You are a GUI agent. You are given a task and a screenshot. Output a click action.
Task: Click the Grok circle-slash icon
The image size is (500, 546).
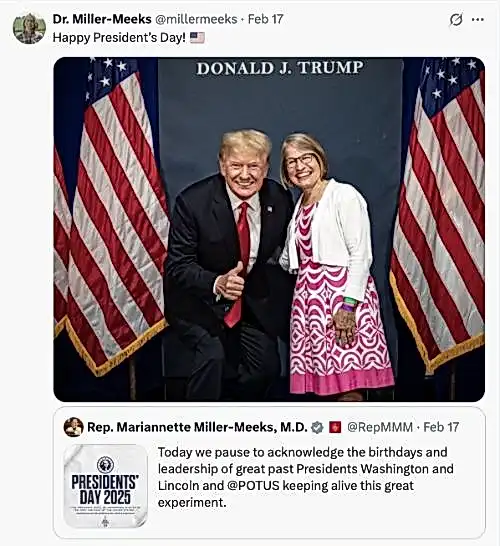[x=456, y=20]
